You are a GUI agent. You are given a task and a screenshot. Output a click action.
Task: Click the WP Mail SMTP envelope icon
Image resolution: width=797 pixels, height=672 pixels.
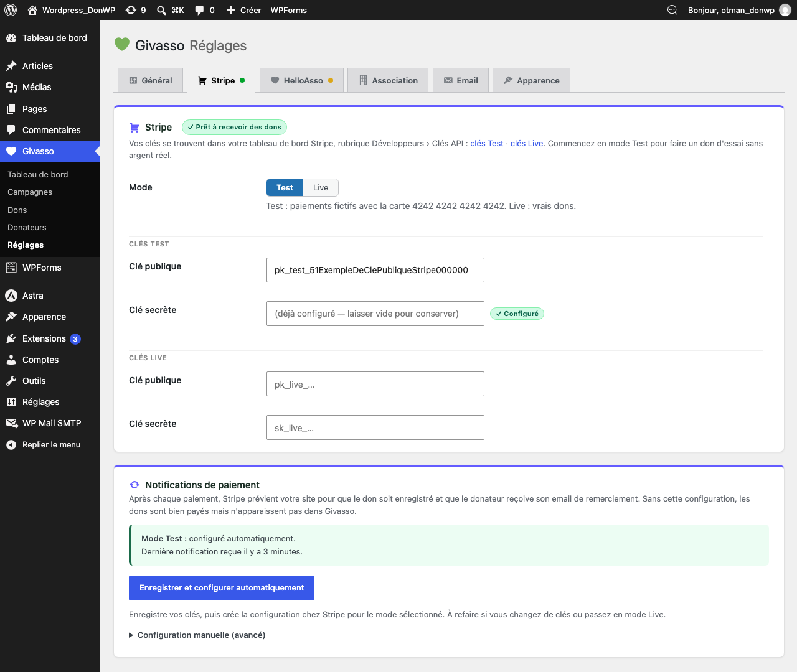(x=11, y=423)
